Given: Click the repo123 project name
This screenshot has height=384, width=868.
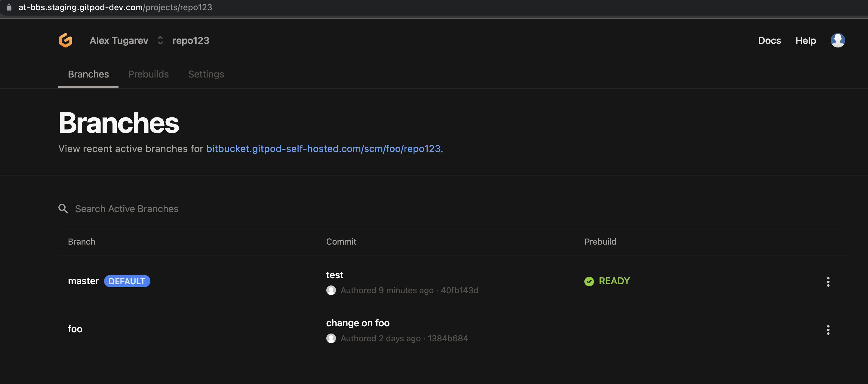Looking at the screenshot, I should [x=191, y=40].
